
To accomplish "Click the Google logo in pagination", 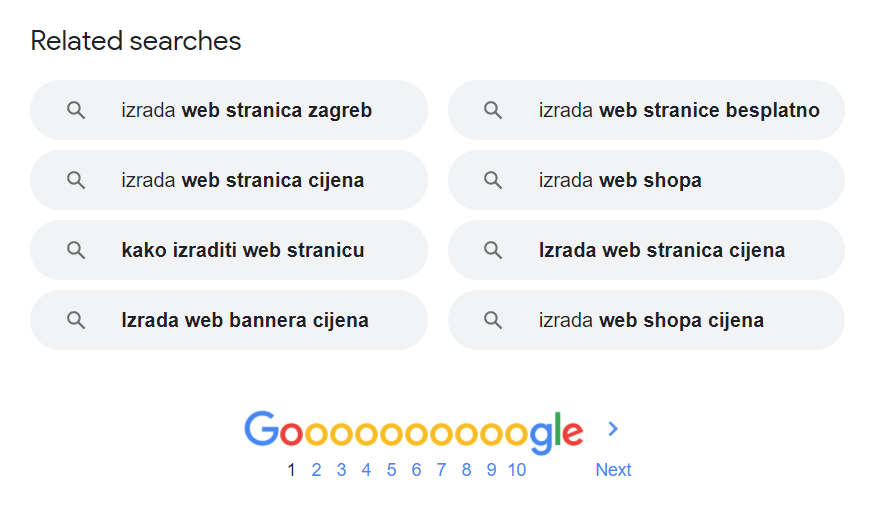I will (x=413, y=430).
